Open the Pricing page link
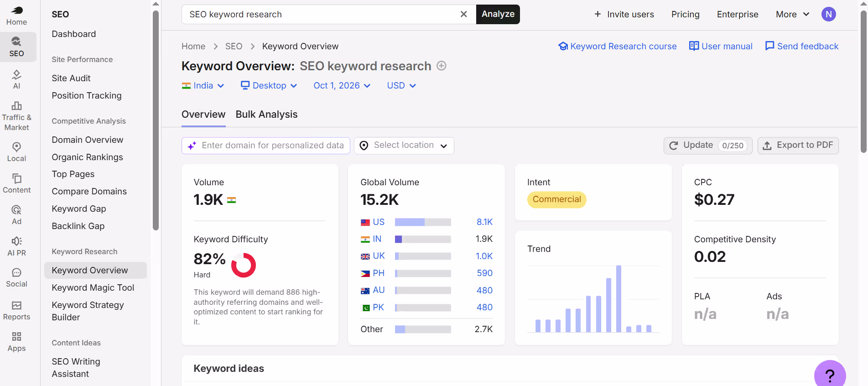This screenshot has height=386, width=868. pos(685,14)
